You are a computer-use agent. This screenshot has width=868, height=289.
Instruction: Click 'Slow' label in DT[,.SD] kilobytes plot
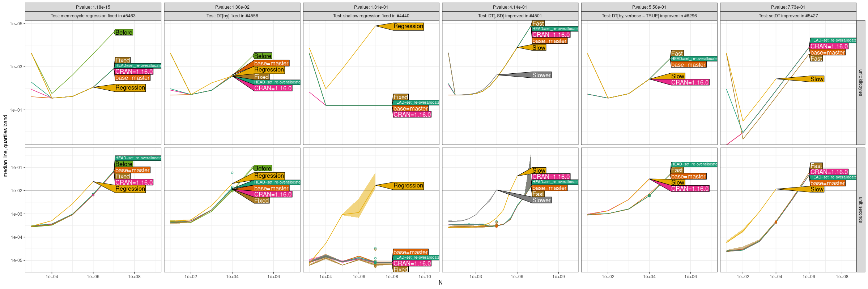(539, 48)
